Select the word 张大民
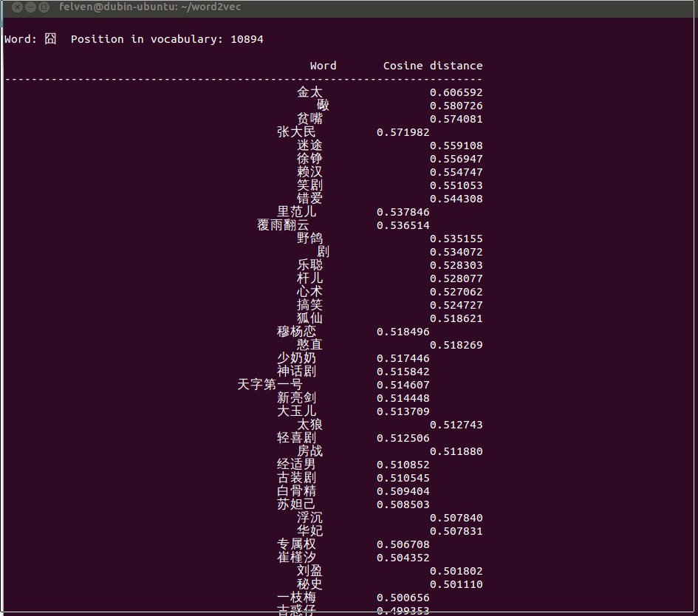The height and width of the screenshot is (616, 698). point(296,132)
